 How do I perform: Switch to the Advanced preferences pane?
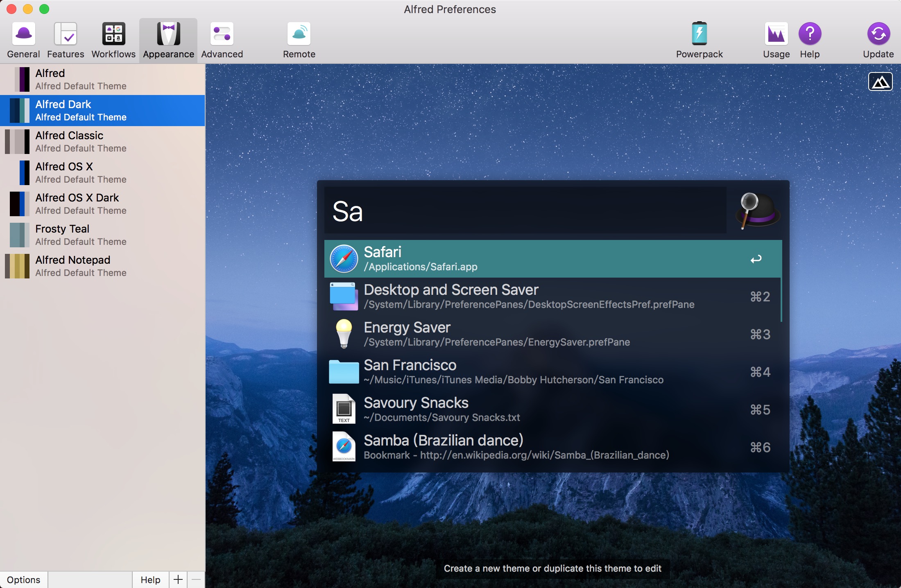click(222, 40)
